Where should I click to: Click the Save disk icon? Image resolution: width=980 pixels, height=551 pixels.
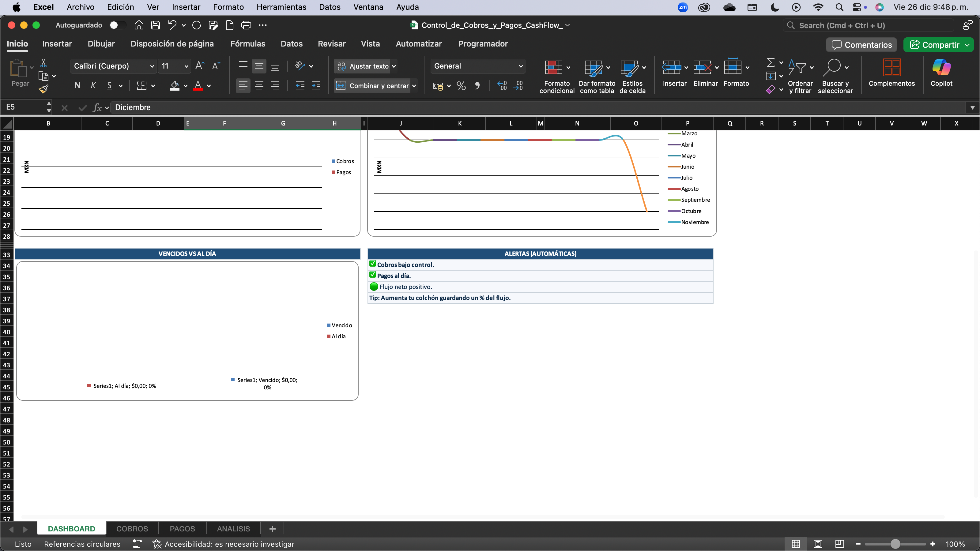[155, 25]
